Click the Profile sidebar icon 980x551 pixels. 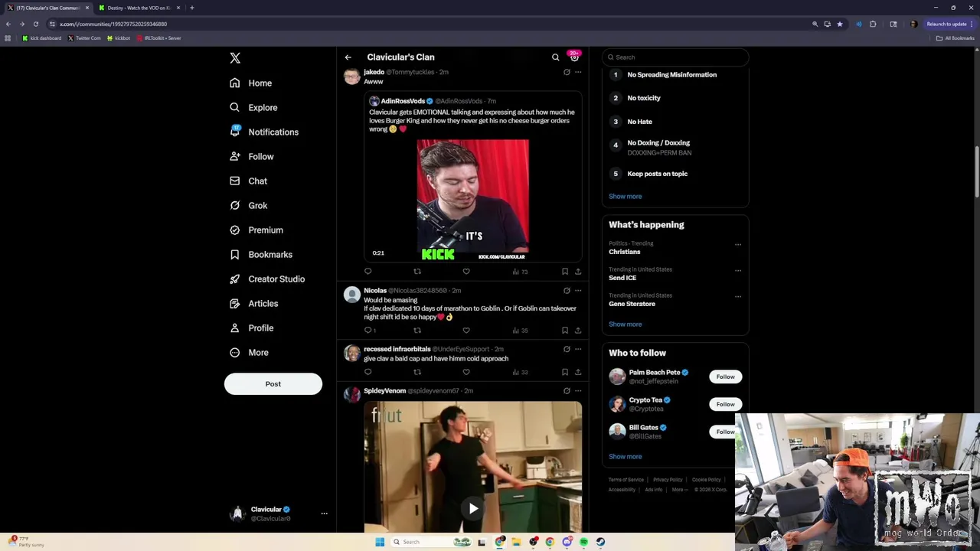coord(235,328)
